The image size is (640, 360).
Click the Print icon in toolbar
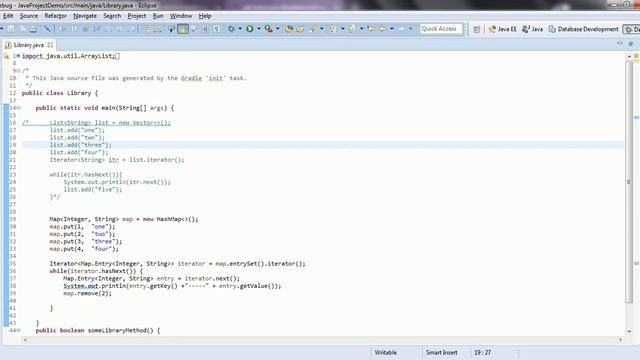(x=33, y=29)
